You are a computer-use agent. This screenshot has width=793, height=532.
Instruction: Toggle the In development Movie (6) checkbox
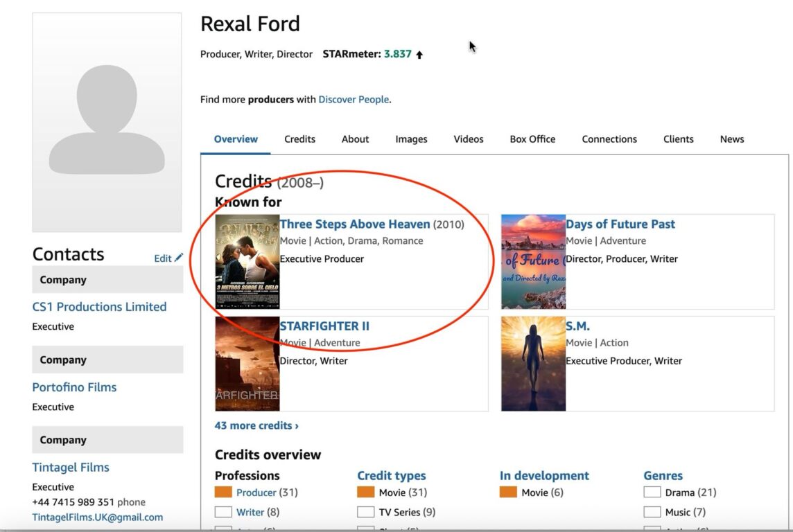[x=508, y=492]
